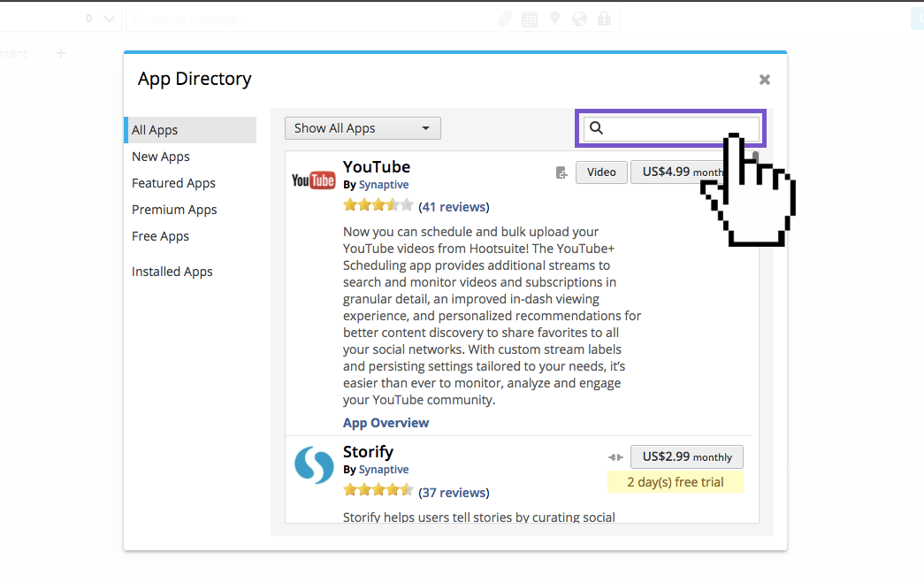Click the privacy lock icon in compose bar
The image size is (924, 583).
click(x=604, y=19)
